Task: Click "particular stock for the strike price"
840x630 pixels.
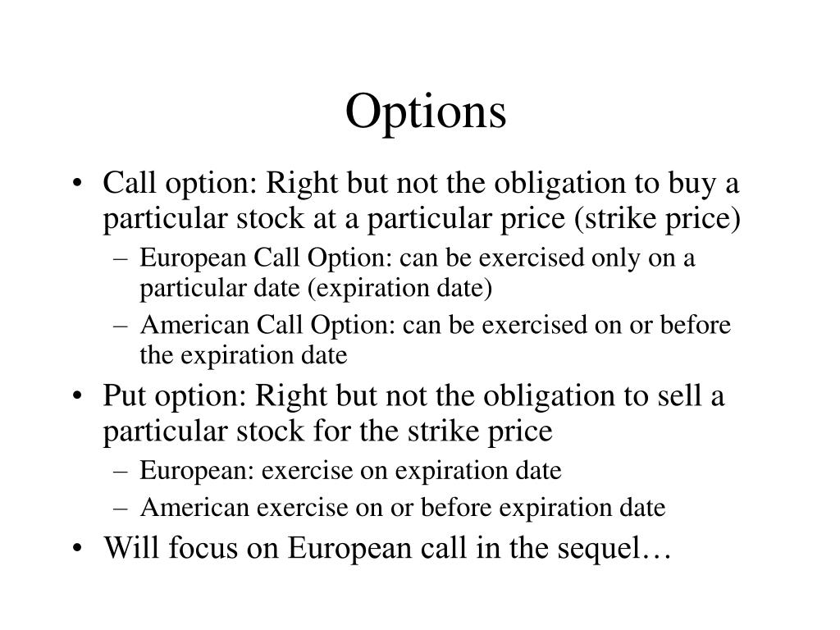Action: pyautogui.click(x=327, y=431)
